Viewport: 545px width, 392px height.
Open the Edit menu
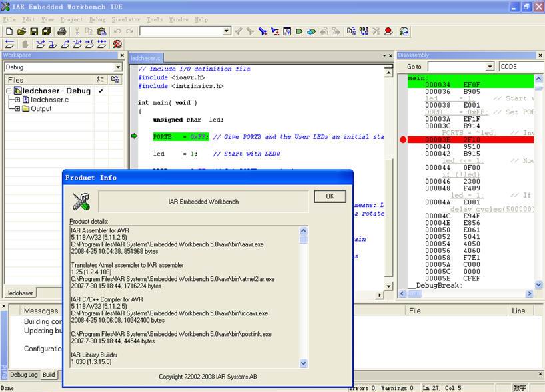[x=29, y=19]
